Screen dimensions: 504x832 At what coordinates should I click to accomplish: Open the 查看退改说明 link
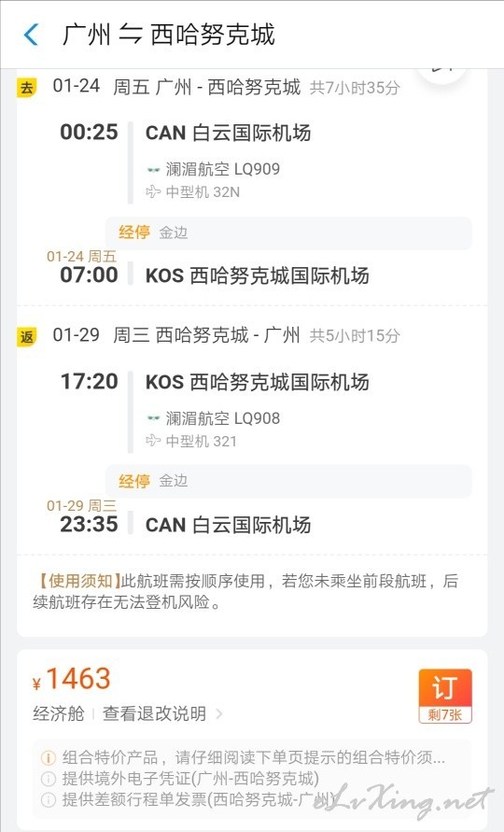[154, 713]
